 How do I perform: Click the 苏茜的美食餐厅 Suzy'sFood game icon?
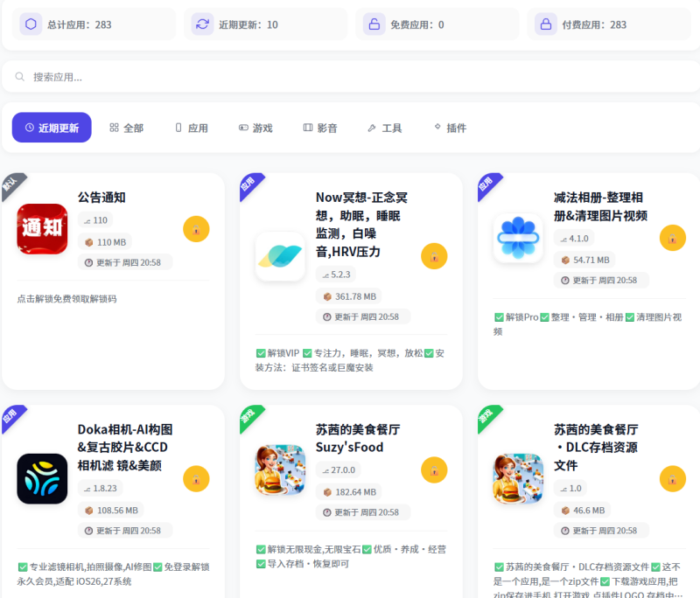click(280, 470)
